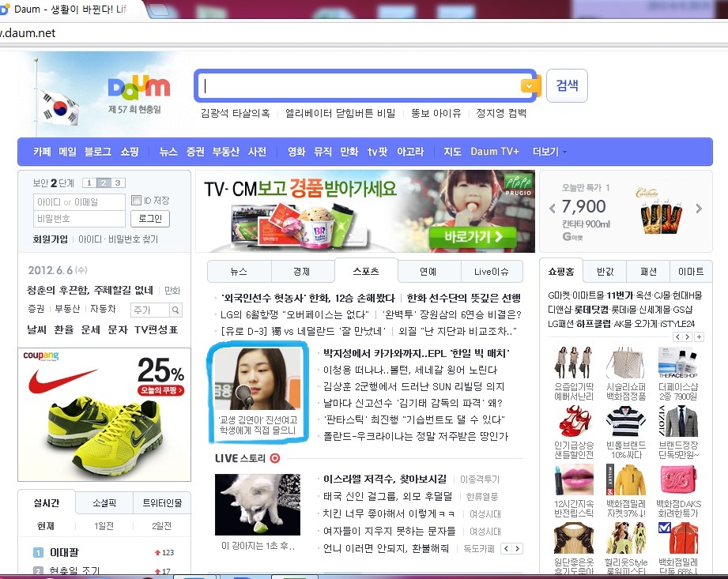Open top ranked keyword 이대팔
The height and width of the screenshot is (579, 728).
[x=65, y=553]
